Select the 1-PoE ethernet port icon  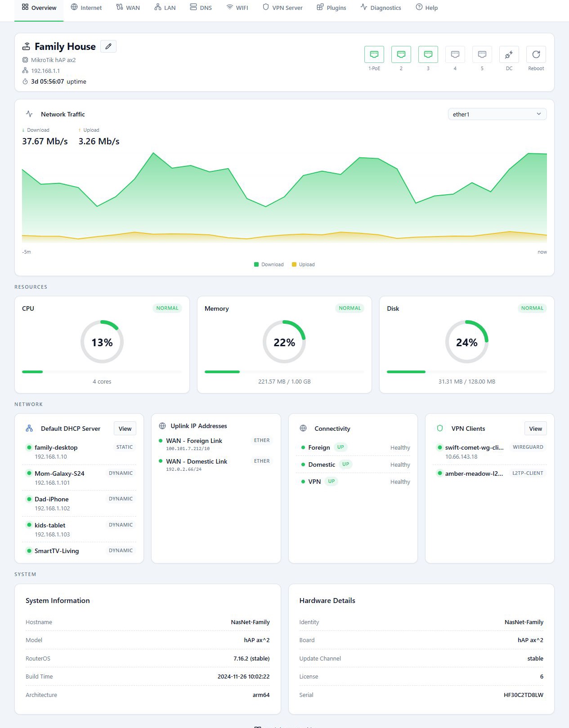[374, 54]
